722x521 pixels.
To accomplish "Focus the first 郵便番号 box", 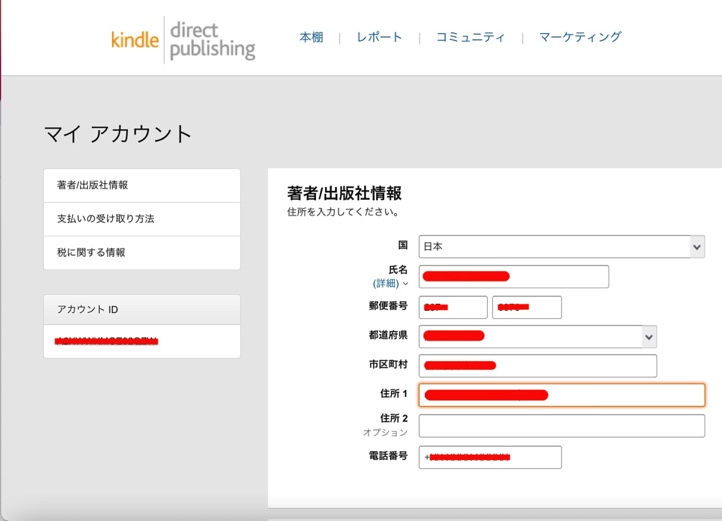I will point(453,307).
